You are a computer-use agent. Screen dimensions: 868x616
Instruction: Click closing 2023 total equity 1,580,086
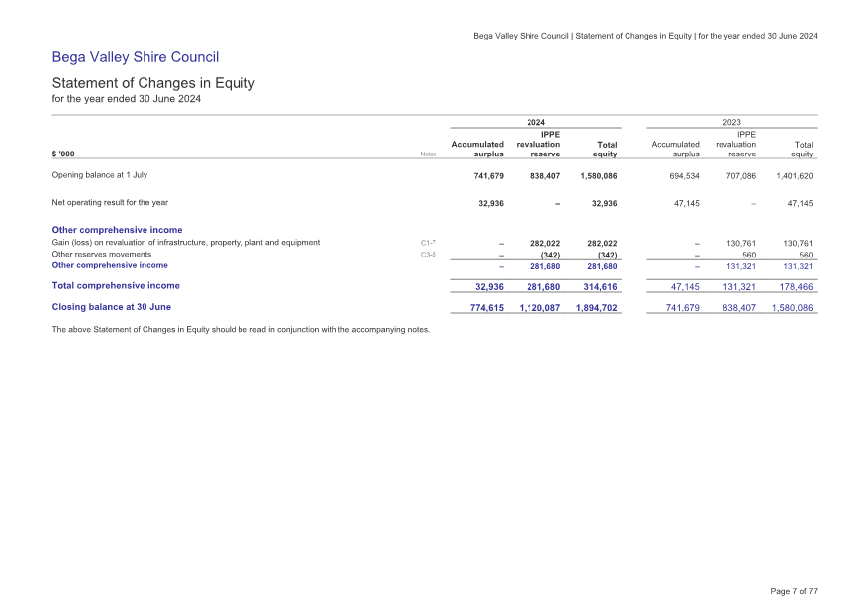click(x=792, y=308)
